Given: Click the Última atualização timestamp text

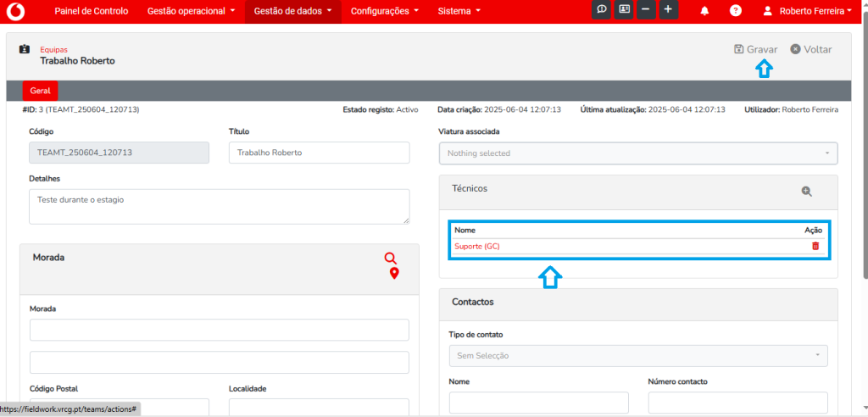Looking at the screenshot, I should (x=653, y=109).
